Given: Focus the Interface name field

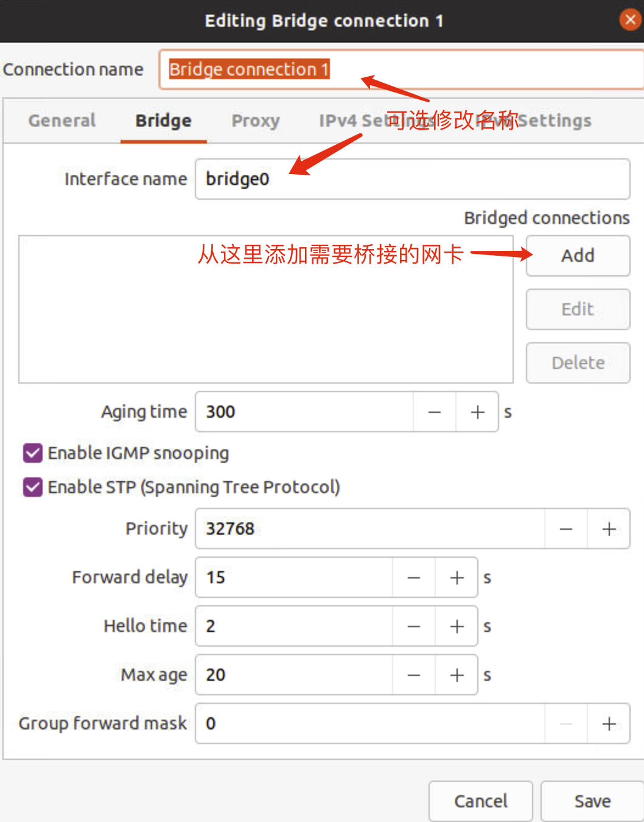Looking at the screenshot, I should point(412,179).
